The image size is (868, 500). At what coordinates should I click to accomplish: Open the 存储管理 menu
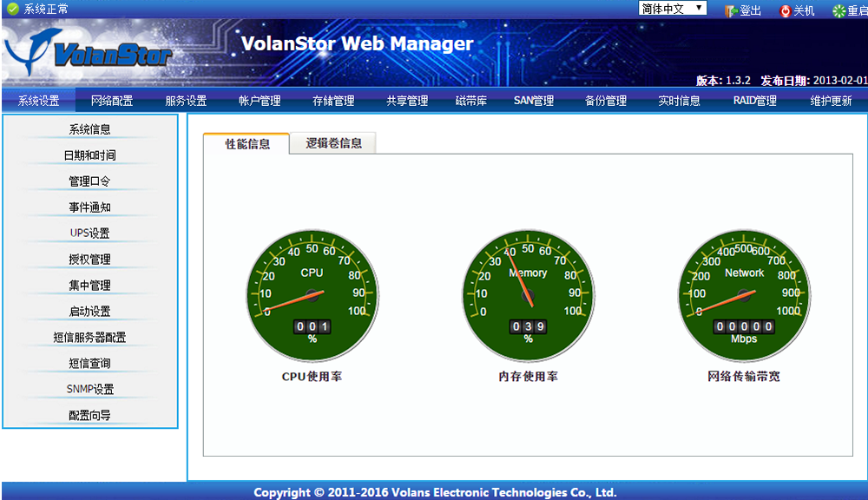click(x=333, y=101)
